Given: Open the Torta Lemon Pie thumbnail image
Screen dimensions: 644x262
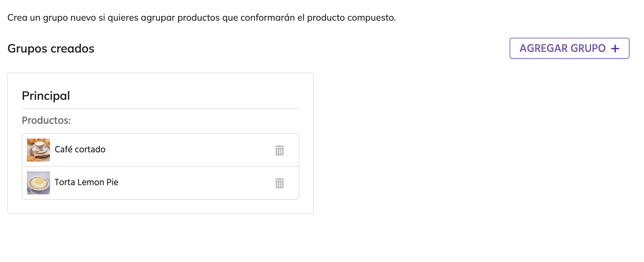Looking at the screenshot, I should 38,183.
